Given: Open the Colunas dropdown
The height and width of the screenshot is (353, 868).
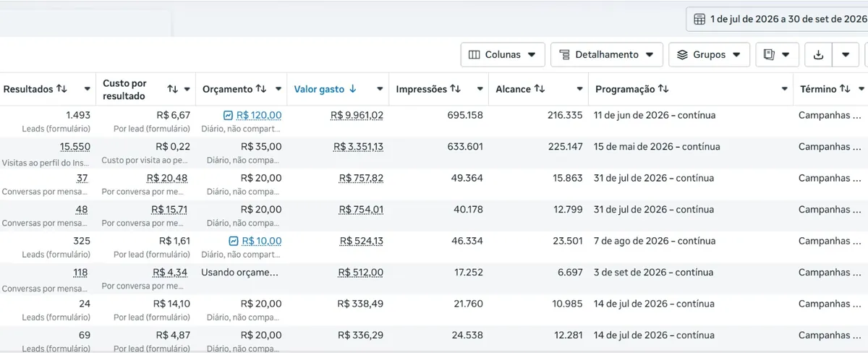Looking at the screenshot, I should pos(503,54).
